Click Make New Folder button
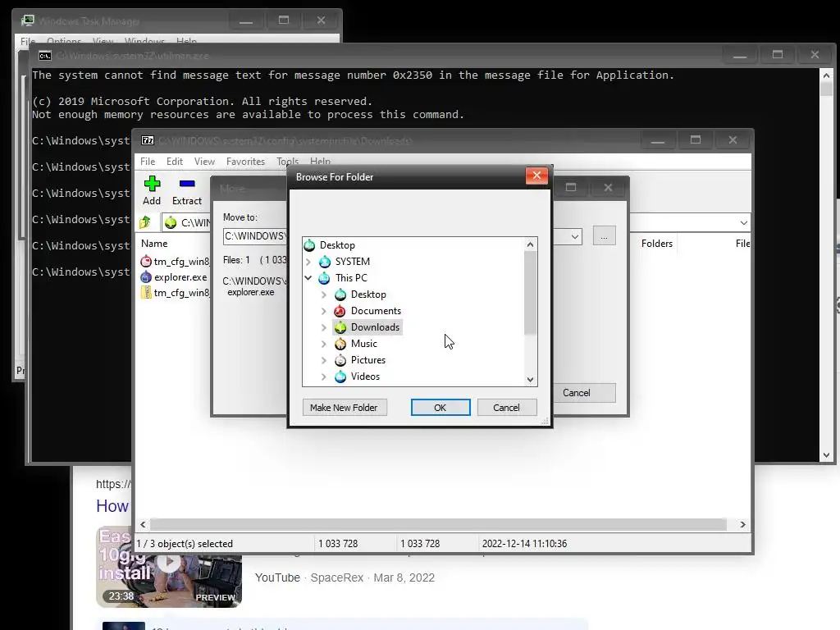 click(344, 408)
